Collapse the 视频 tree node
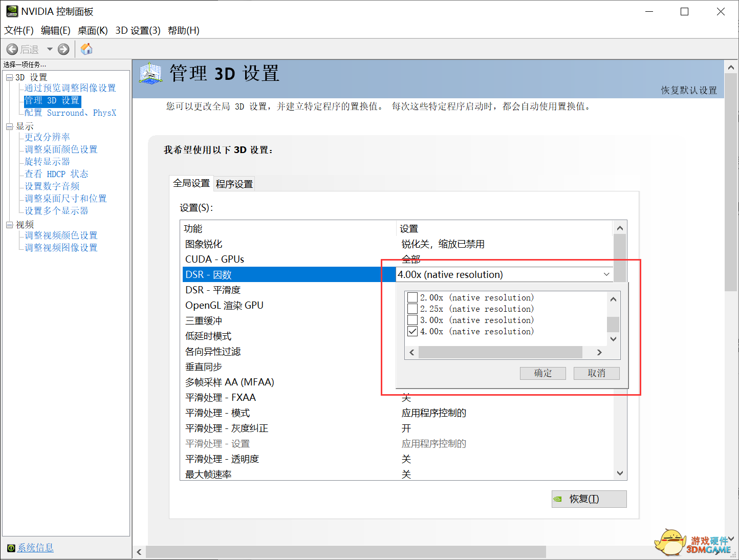The width and height of the screenshot is (739, 560). [x=9, y=225]
